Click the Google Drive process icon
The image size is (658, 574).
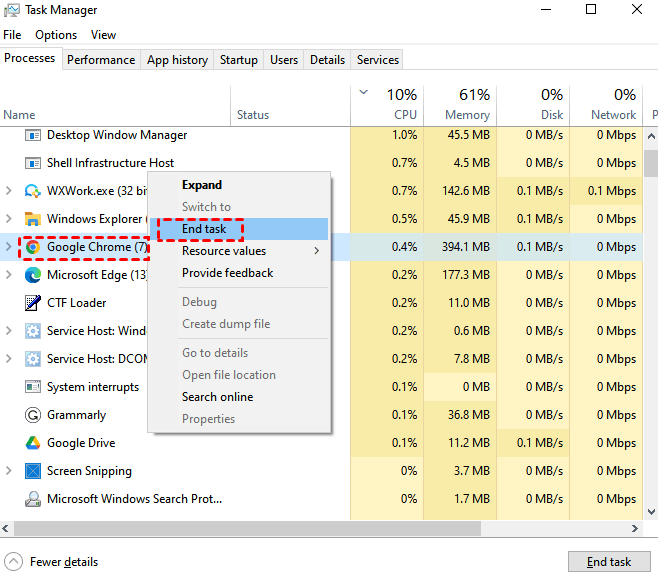32,443
